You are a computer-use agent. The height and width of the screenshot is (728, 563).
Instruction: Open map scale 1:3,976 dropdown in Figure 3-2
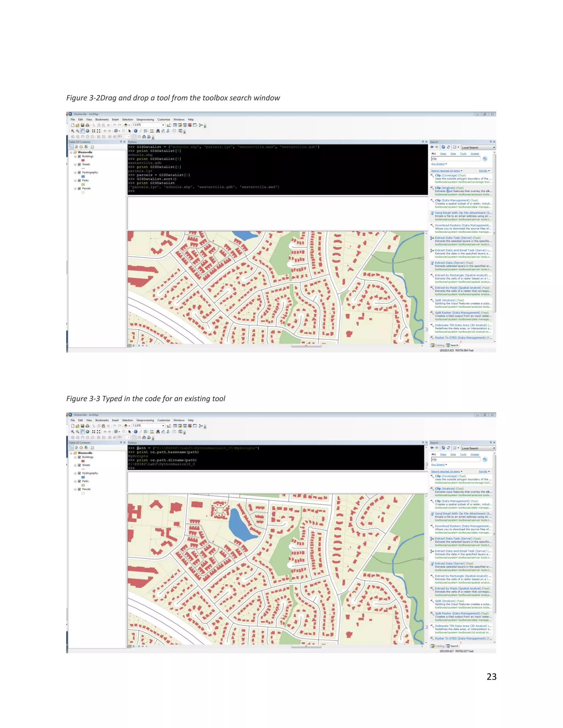[163, 125]
